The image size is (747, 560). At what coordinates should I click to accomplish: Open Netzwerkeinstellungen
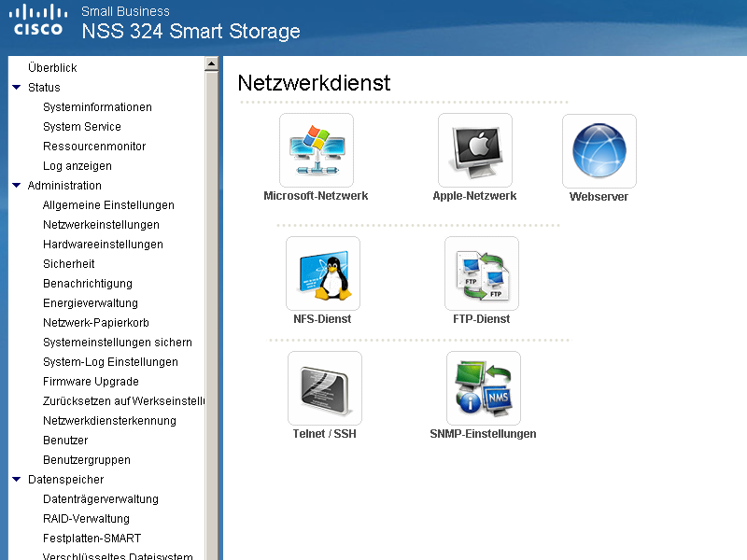[x=101, y=225]
